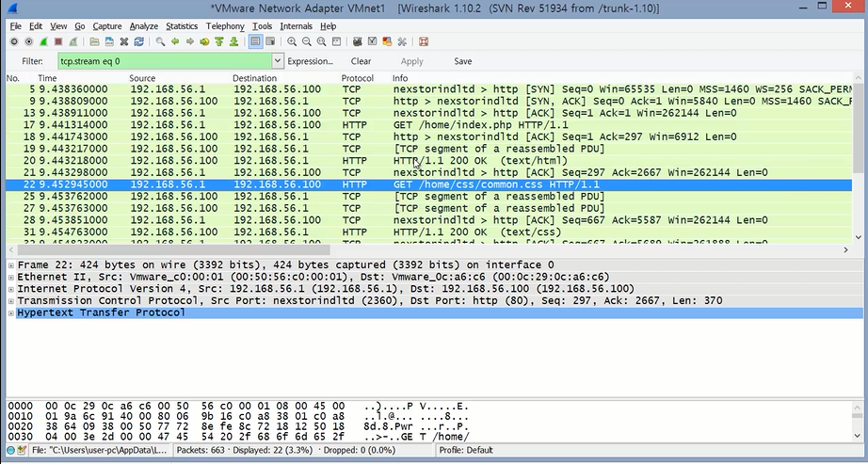The height and width of the screenshot is (464, 868).
Task: Open the Internals menu
Action: click(297, 26)
